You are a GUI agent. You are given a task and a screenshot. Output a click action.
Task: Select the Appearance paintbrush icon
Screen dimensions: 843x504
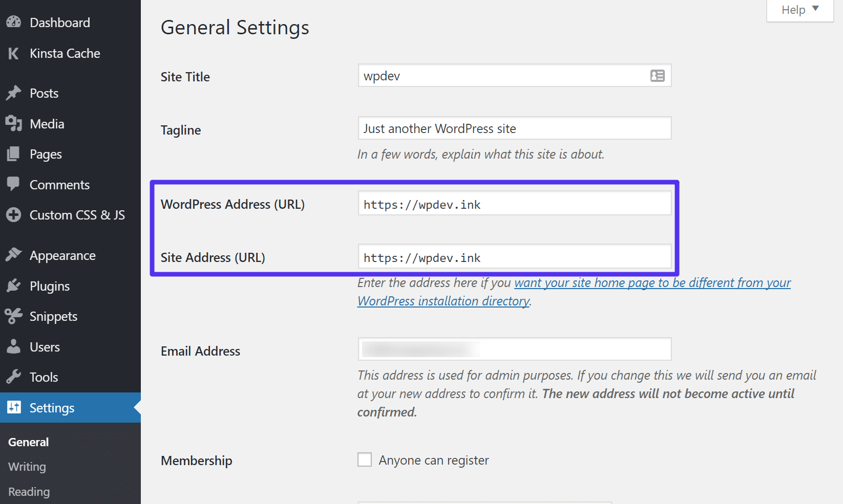(x=14, y=254)
